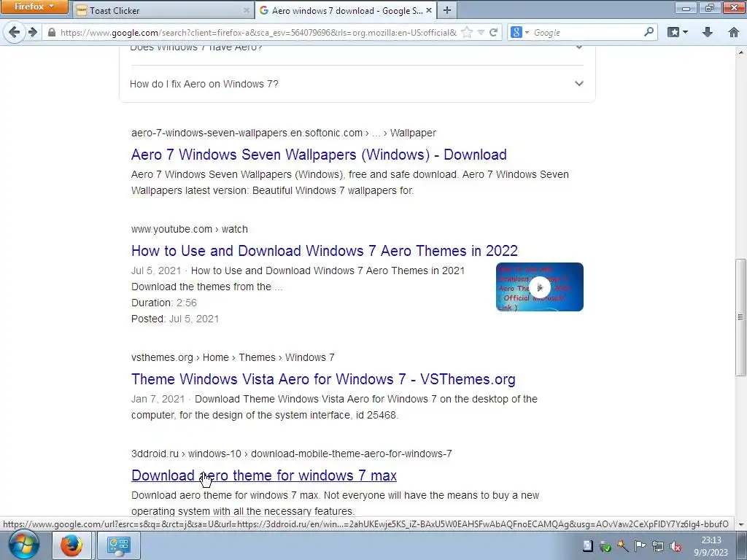Open the Windows Start menu
The width and height of the screenshot is (747, 560).
pos(23,545)
